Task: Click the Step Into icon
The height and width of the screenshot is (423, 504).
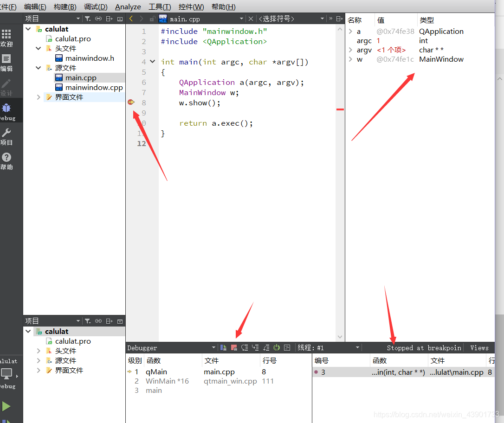Action: coord(255,347)
